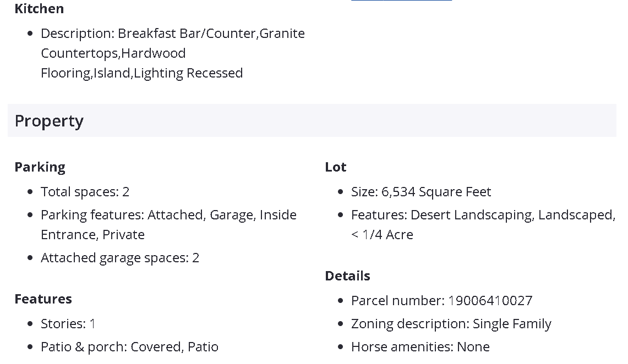Select the Stories: 1 list item
628x364 pixels.
(x=68, y=324)
